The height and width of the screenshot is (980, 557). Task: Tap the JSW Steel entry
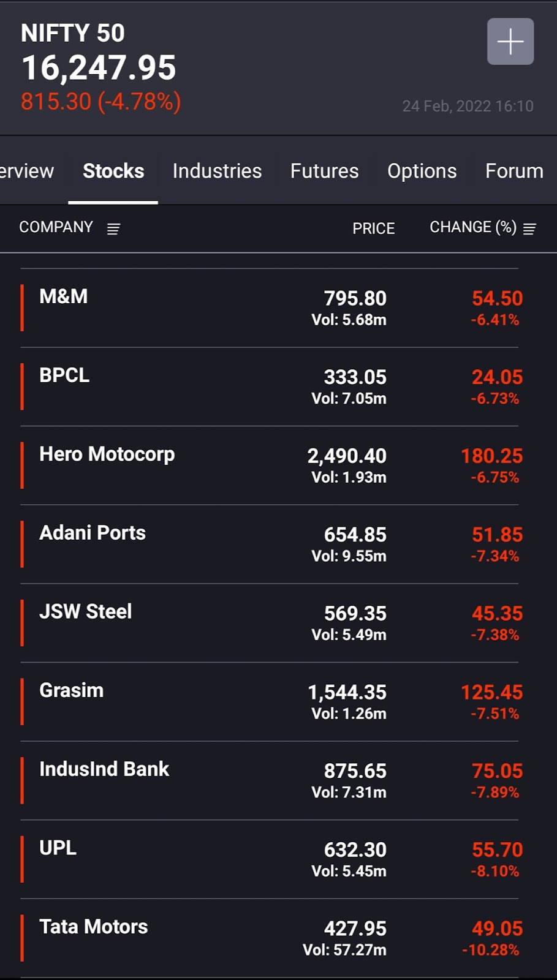coord(86,612)
